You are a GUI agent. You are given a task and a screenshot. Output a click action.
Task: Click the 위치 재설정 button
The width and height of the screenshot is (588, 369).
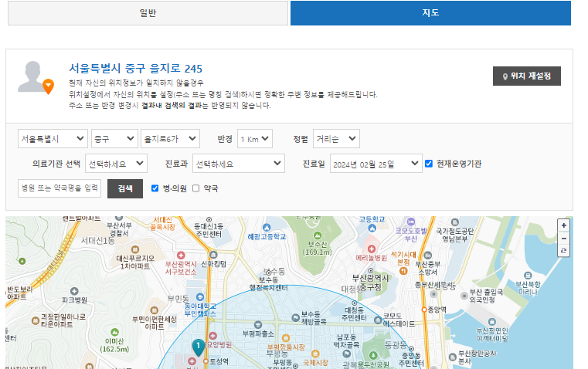point(526,76)
